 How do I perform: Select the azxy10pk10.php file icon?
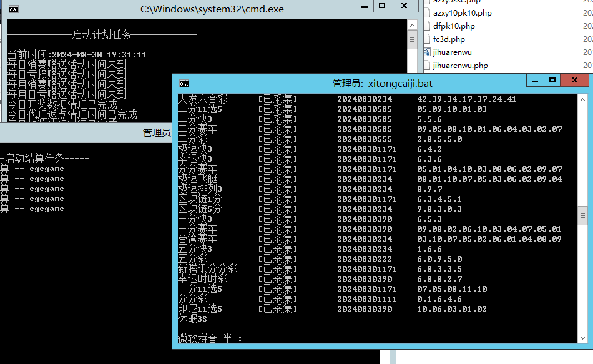pos(427,13)
